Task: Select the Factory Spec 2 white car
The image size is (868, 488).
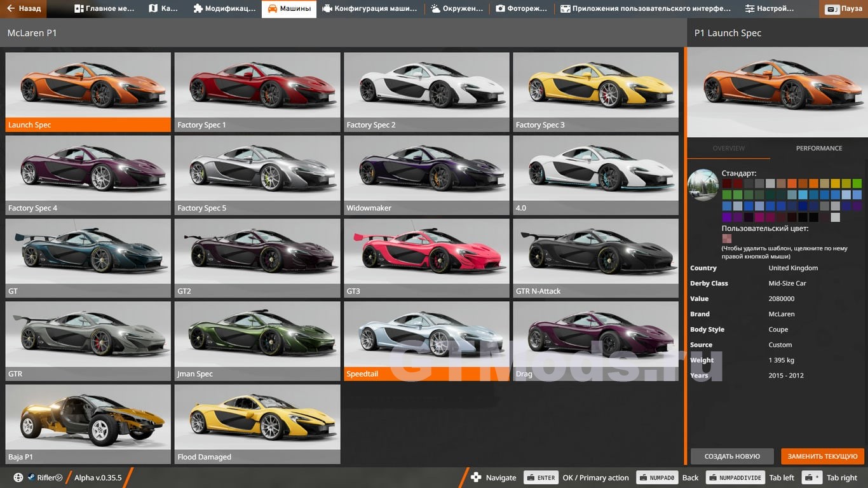Action: click(426, 91)
